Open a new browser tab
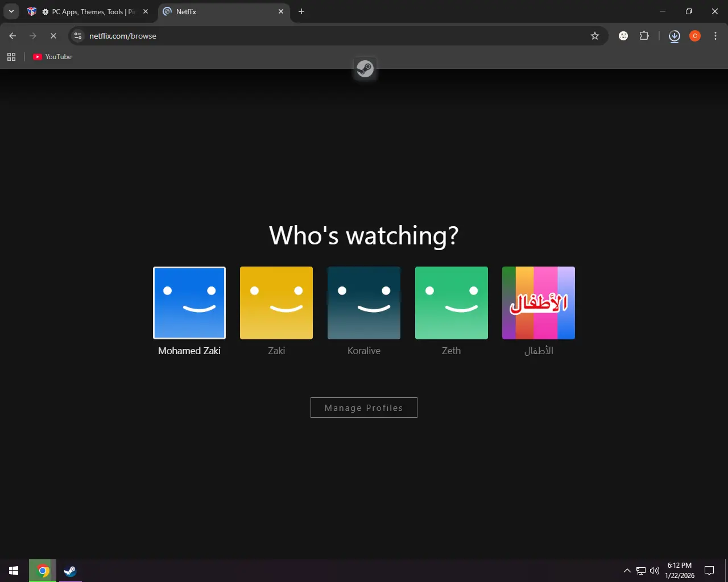Viewport: 728px width, 582px height. (x=301, y=11)
